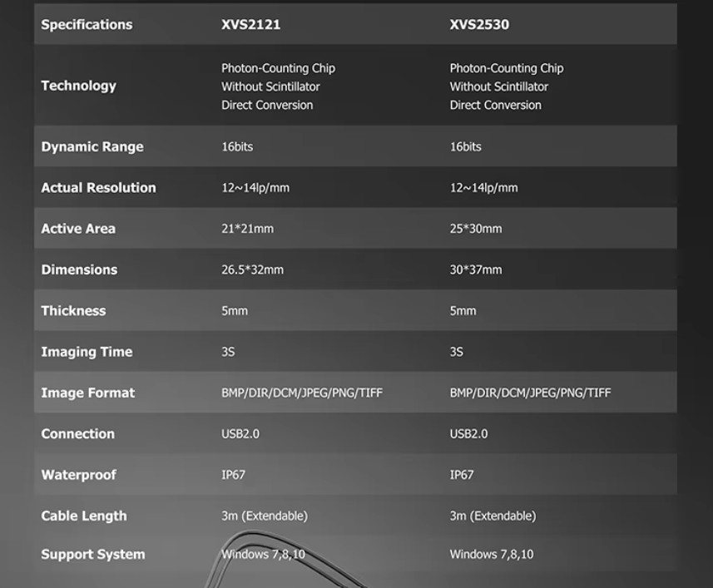The height and width of the screenshot is (588, 713).
Task: Click the Dynamic Range row label
Action: tap(92, 146)
